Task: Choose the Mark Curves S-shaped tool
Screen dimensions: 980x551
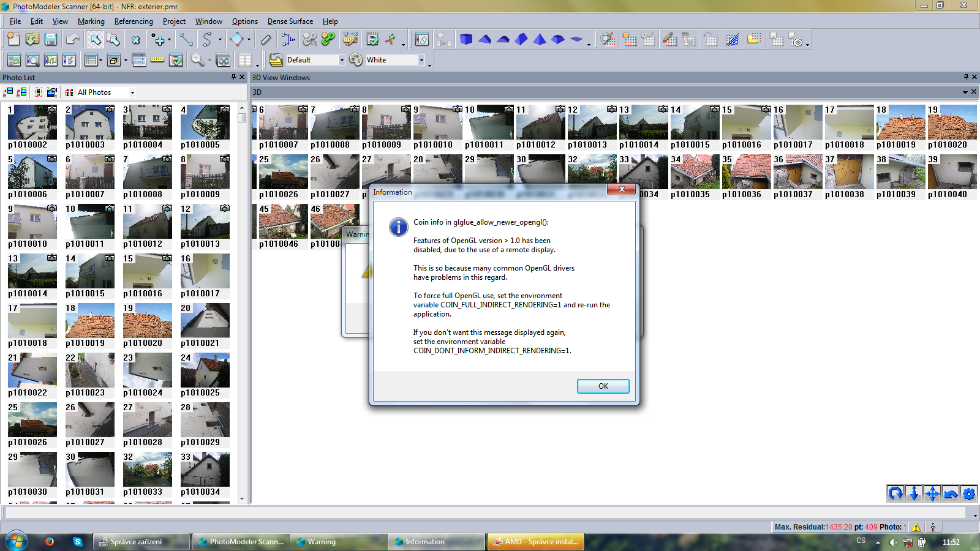Action: 207,40
